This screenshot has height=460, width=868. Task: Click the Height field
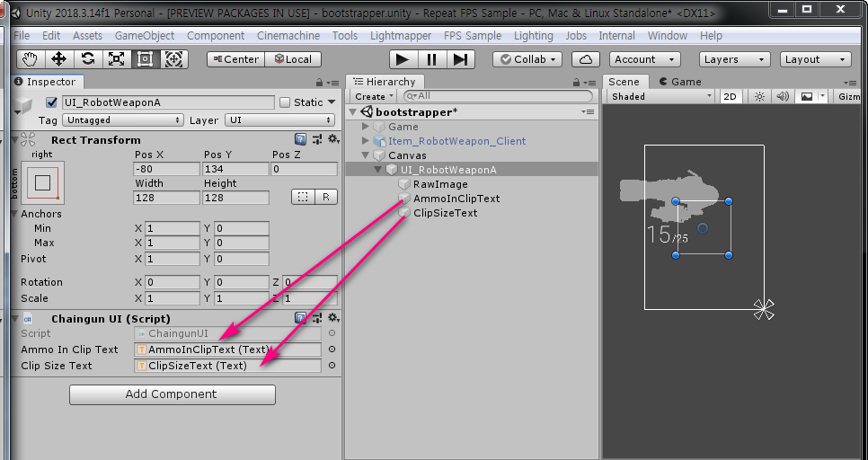(235, 198)
